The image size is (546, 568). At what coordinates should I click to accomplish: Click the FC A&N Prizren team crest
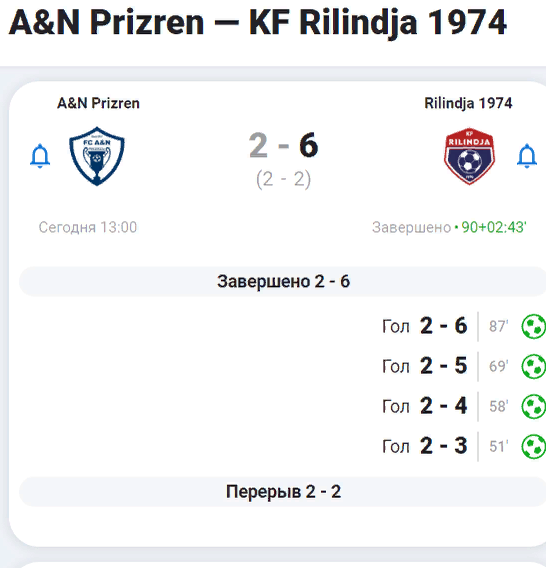(x=97, y=156)
